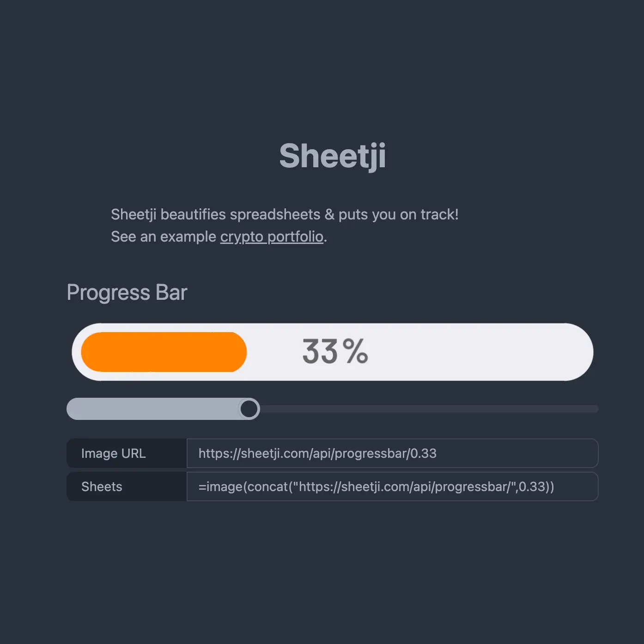Select the Image URL input field

[x=393, y=453]
